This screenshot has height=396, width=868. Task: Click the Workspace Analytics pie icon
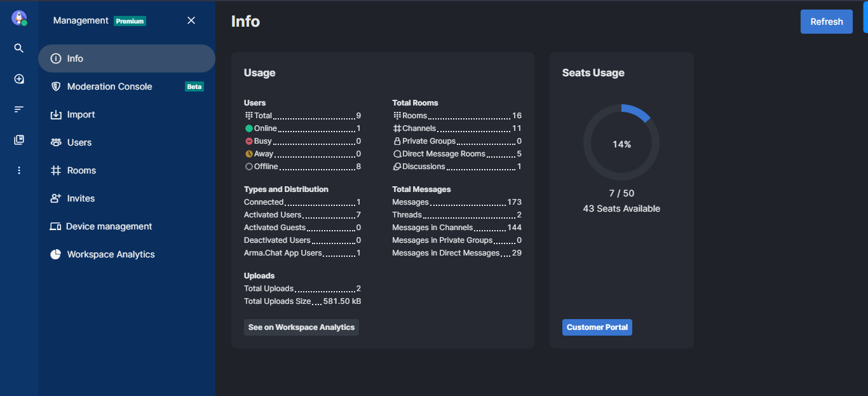pyautogui.click(x=56, y=254)
